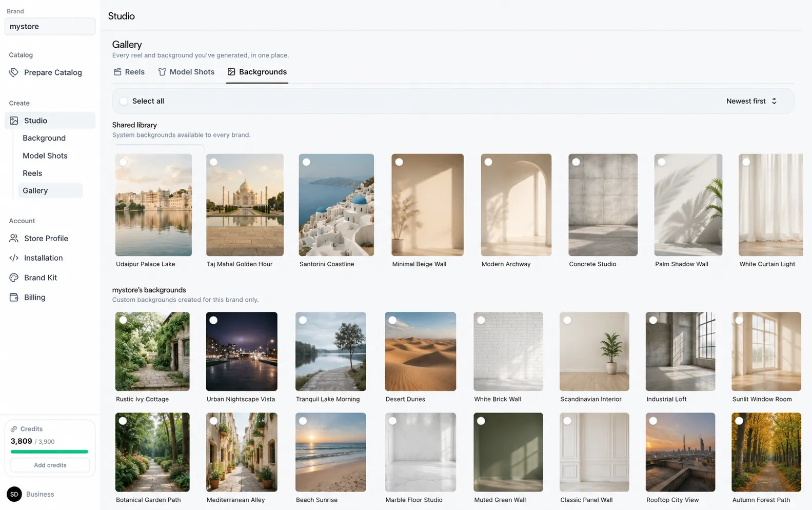
Task: Open the mystore brand selector
Action: point(50,27)
